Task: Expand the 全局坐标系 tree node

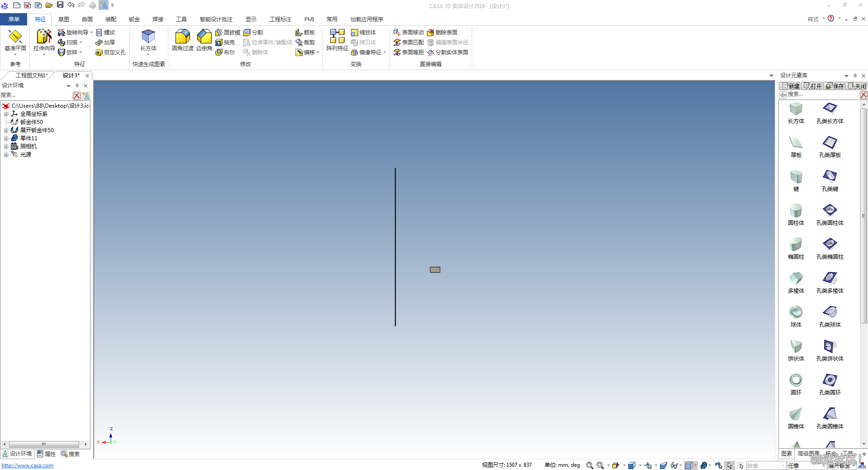Action: point(6,114)
